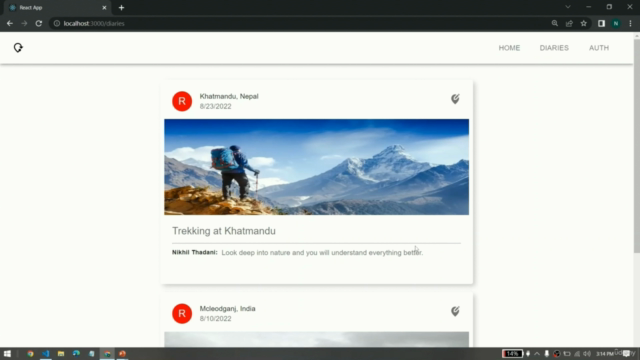Bookmark this page with the star icon
Image resolution: width=640 pixels, height=360 pixels.
point(584,24)
